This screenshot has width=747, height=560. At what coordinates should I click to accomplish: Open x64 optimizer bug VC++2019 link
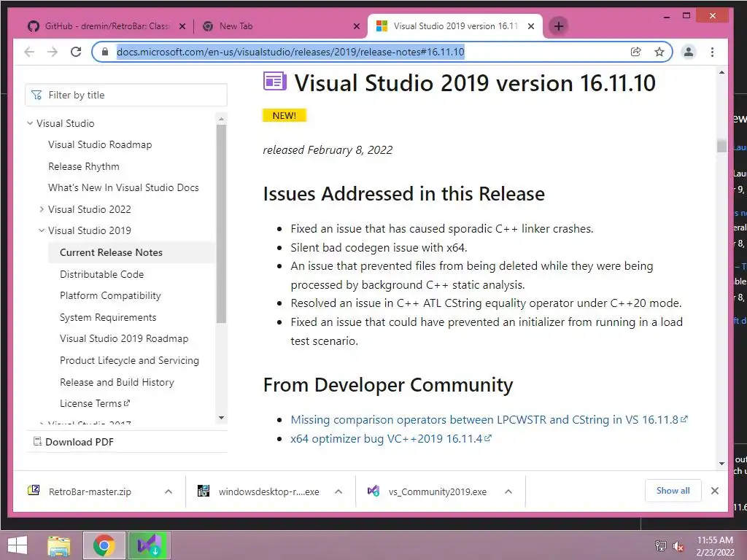391,438
